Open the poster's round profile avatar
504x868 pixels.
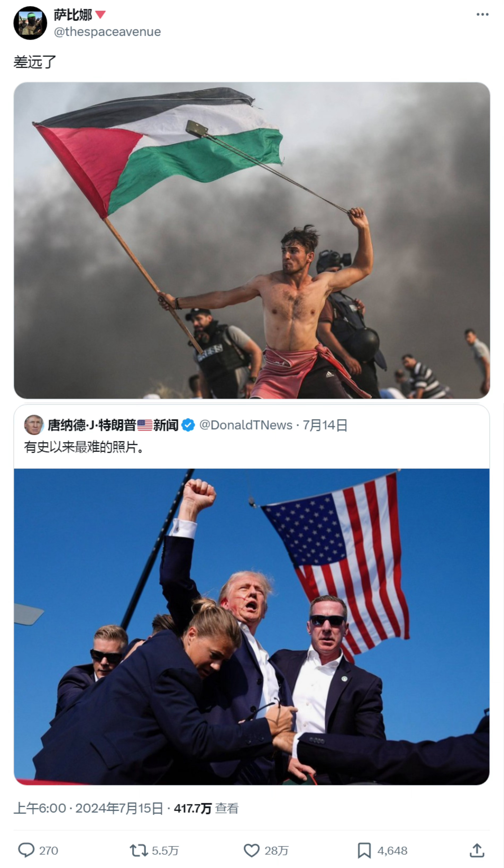click(x=30, y=23)
